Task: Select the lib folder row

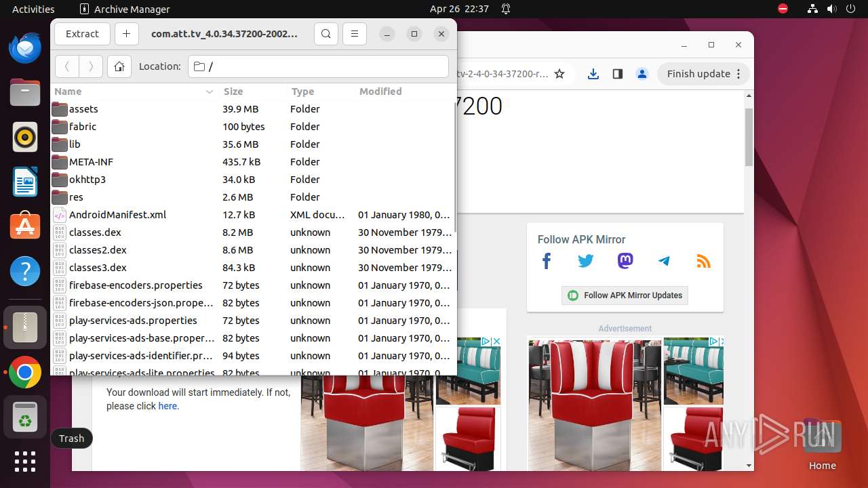Action: tap(252, 144)
